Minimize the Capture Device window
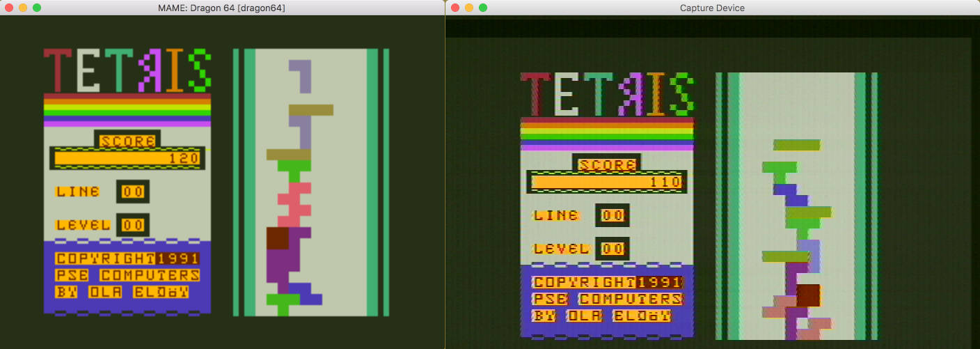 [469, 8]
